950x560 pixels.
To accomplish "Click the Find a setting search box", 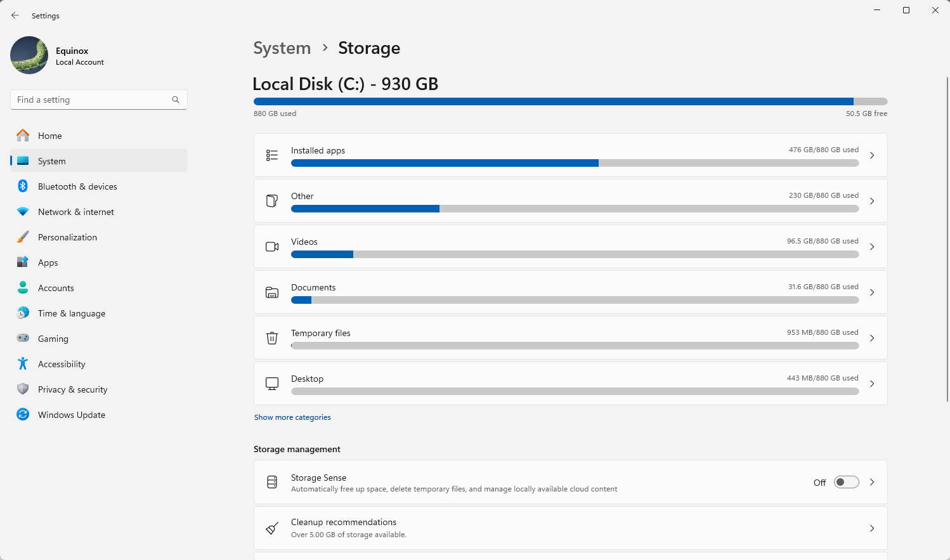I will coord(92,100).
